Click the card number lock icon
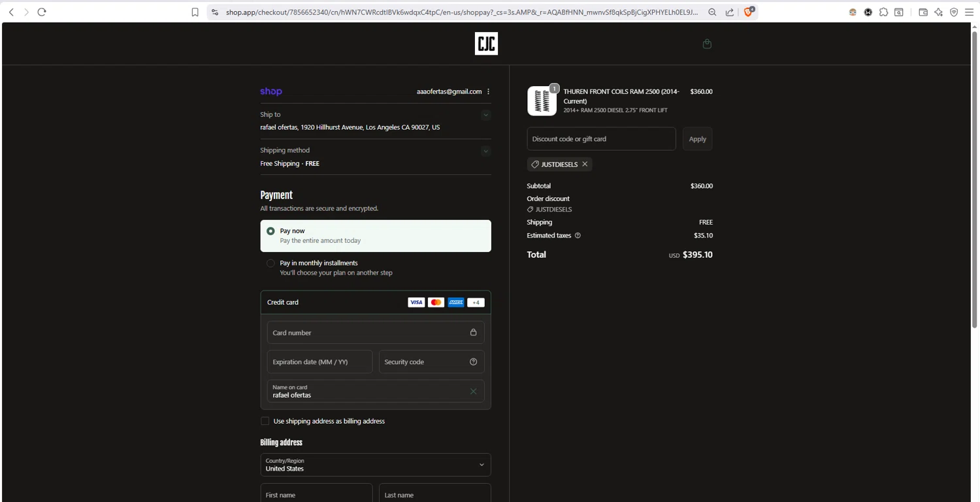The image size is (980, 502). click(474, 332)
